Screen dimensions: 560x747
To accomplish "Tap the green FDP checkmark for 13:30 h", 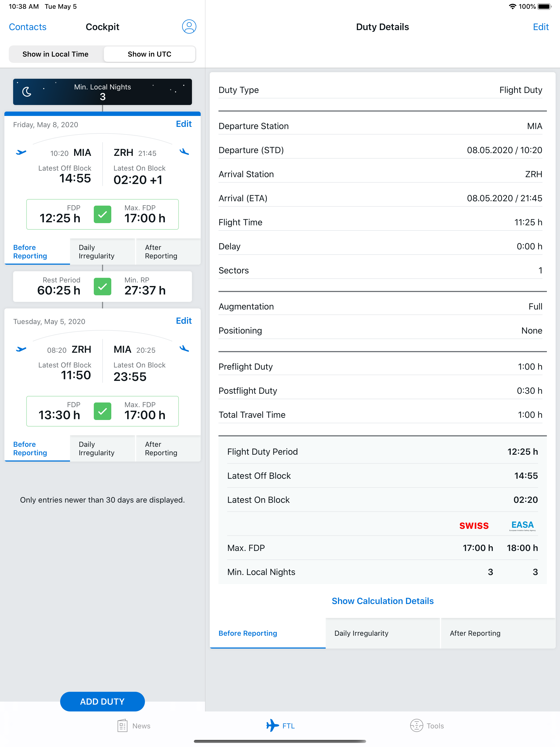I will coord(102,411).
